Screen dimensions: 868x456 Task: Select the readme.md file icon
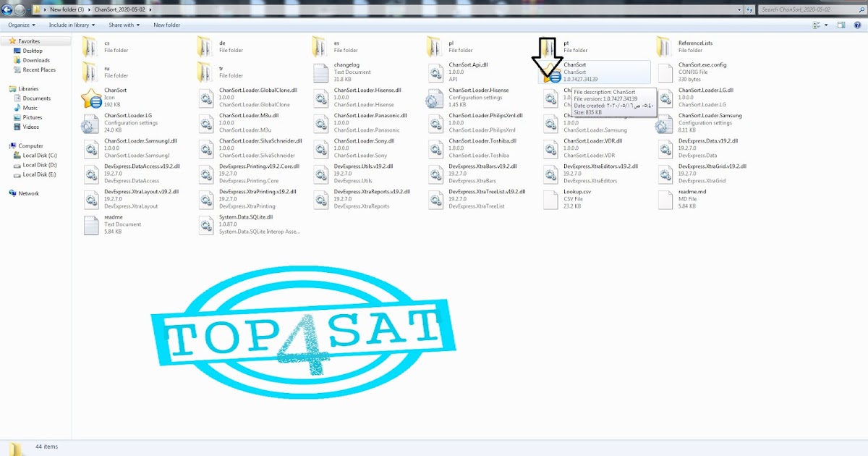(665, 199)
